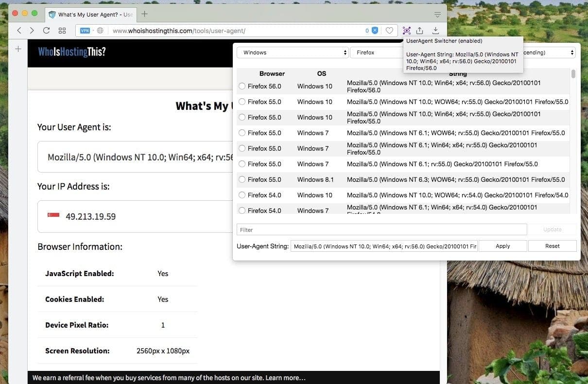Click the Device Pixel Ratio label

pyautogui.click(x=77, y=325)
